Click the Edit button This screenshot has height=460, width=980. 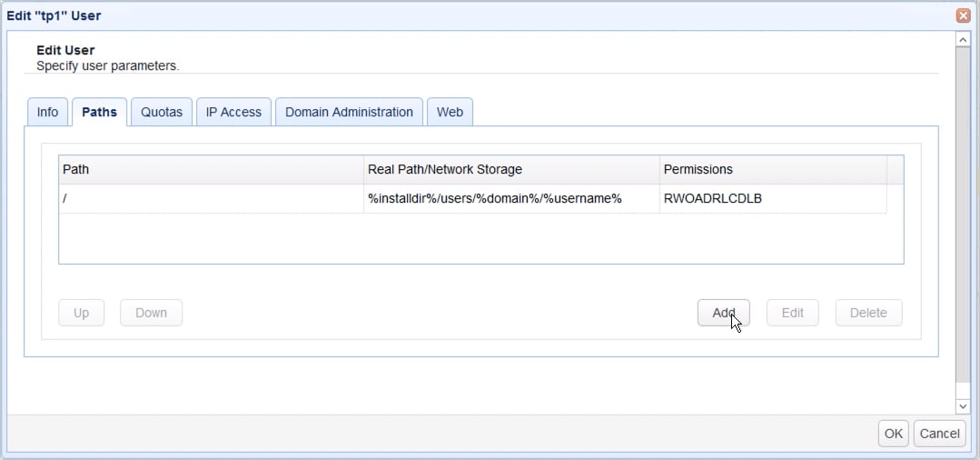pyautogui.click(x=792, y=313)
